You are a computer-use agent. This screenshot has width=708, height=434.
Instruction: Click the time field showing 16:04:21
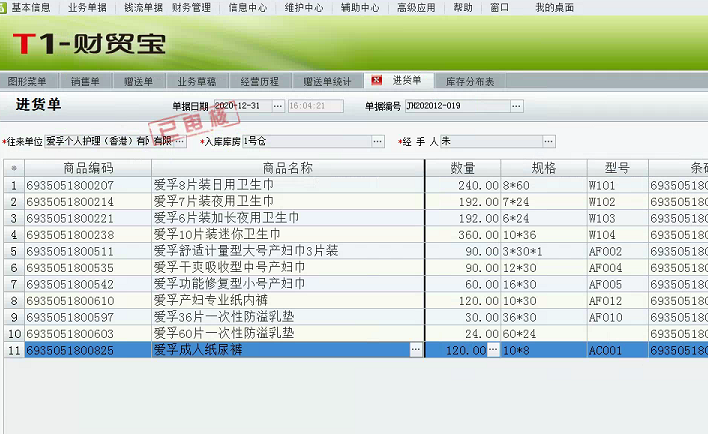(x=316, y=106)
